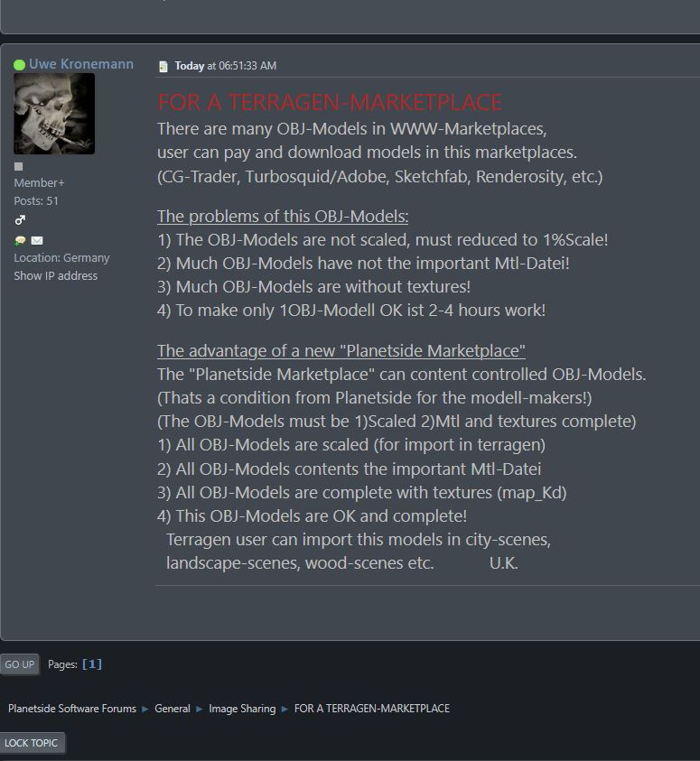The height and width of the screenshot is (761, 700).
Task: Select page [1] in pagination
Action: (x=92, y=664)
